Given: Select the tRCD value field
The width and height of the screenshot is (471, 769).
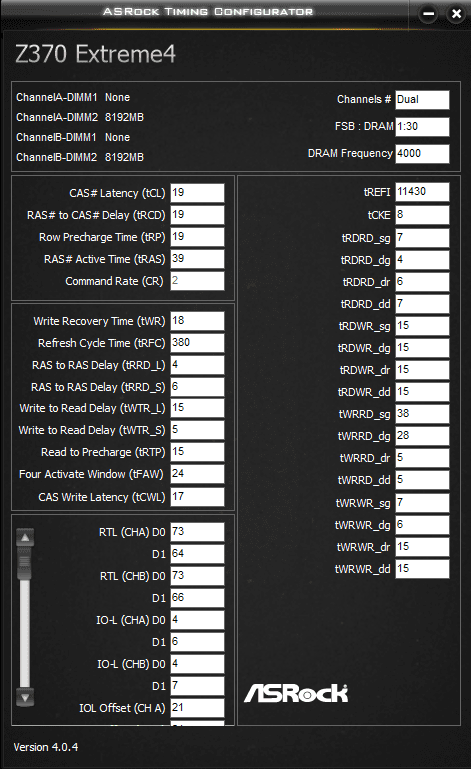Looking at the screenshot, I should [x=197, y=215].
